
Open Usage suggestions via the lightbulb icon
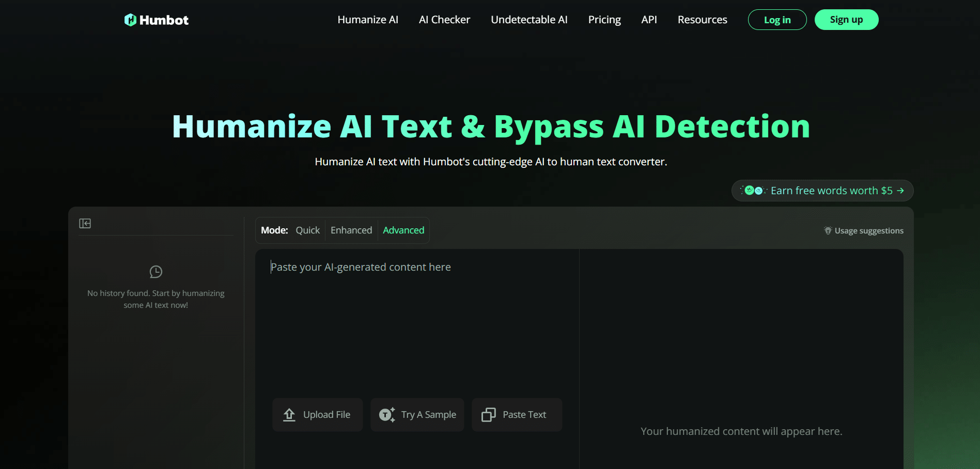click(828, 230)
